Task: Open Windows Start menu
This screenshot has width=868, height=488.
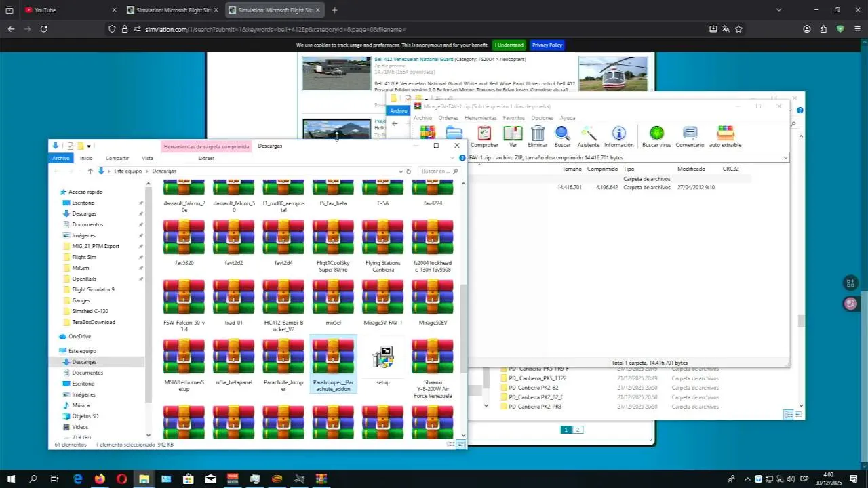Action: pyautogui.click(x=11, y=479)
